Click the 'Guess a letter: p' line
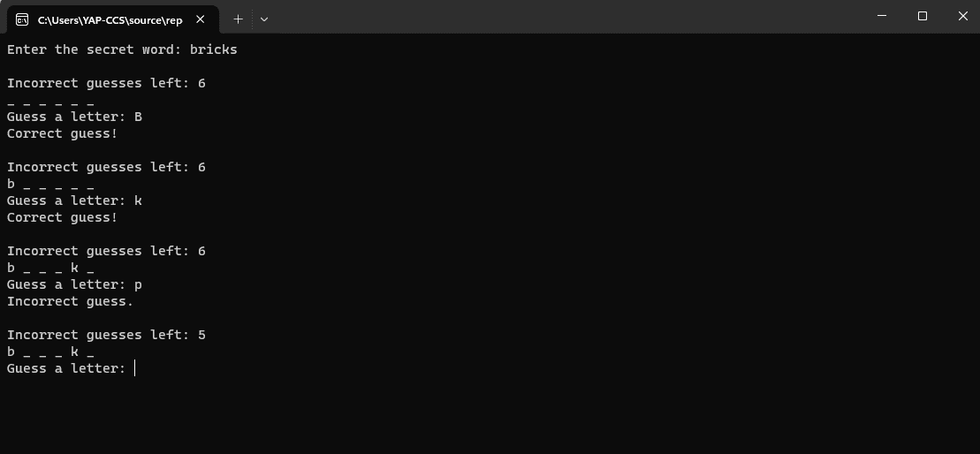The width and height of the screenshot is (980, 454). click(x=74, y=284)
